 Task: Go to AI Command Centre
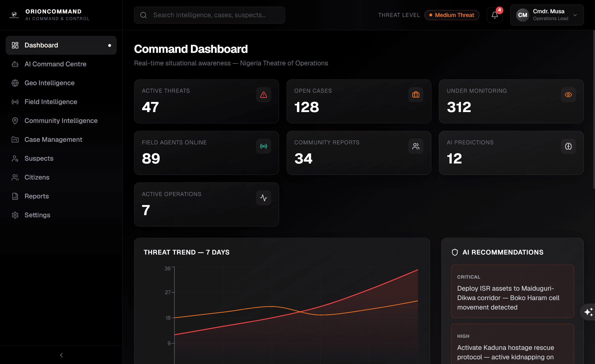61,64
